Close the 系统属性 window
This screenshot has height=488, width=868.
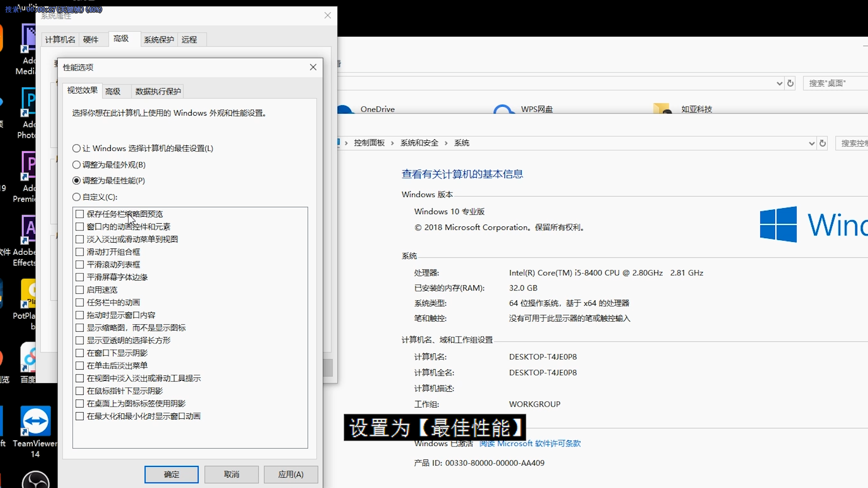[x=328, y=15]
